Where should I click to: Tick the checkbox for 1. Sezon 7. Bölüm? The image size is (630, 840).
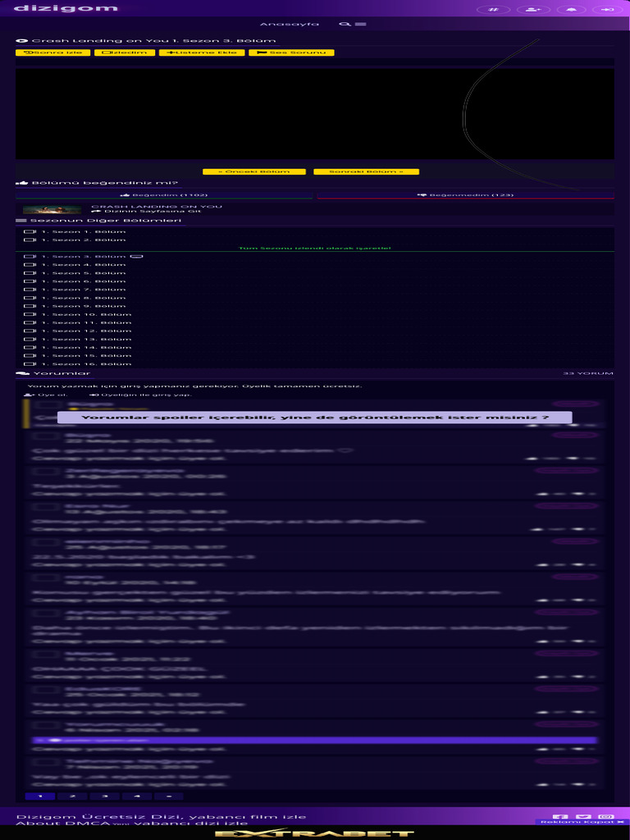coord(30,290)
